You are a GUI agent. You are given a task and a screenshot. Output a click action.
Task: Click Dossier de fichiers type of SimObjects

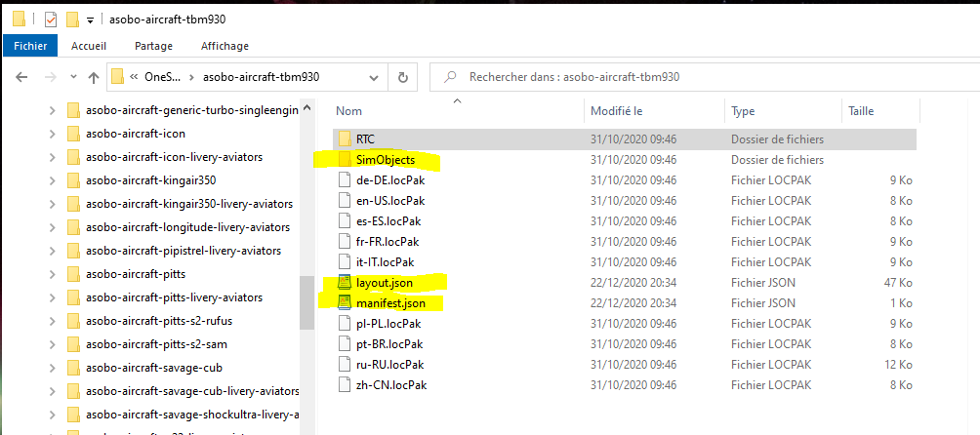pos(777,160)
